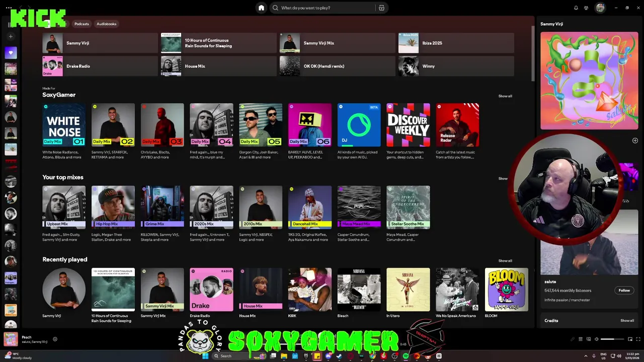Open the Grime Mix card
The image size is (644, 362).
coord(162,207)
